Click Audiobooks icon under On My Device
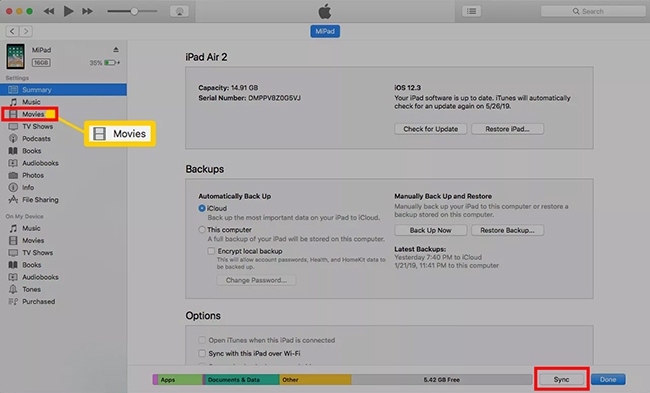650x393 pixels. tap(13, 277)
